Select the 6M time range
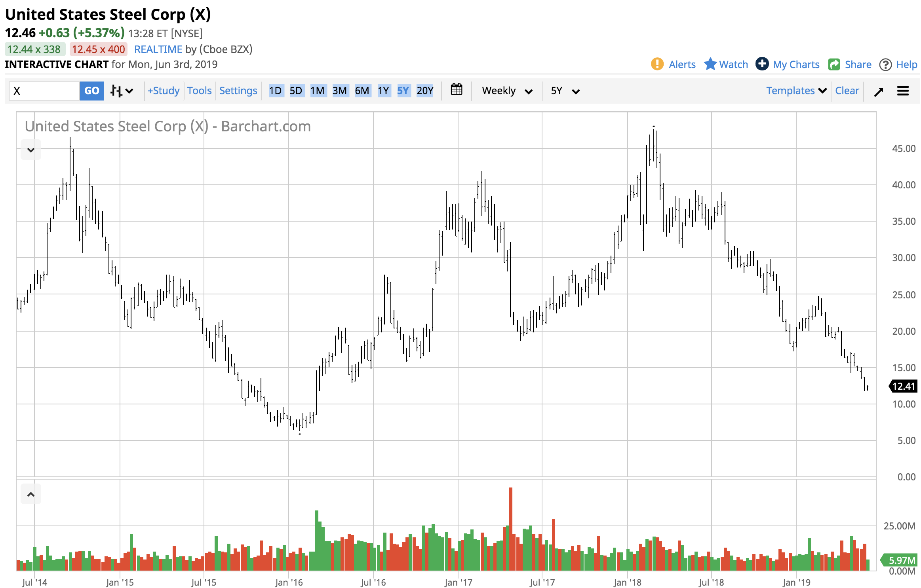This screenshot has width=921, height=588. pos(362,91)
